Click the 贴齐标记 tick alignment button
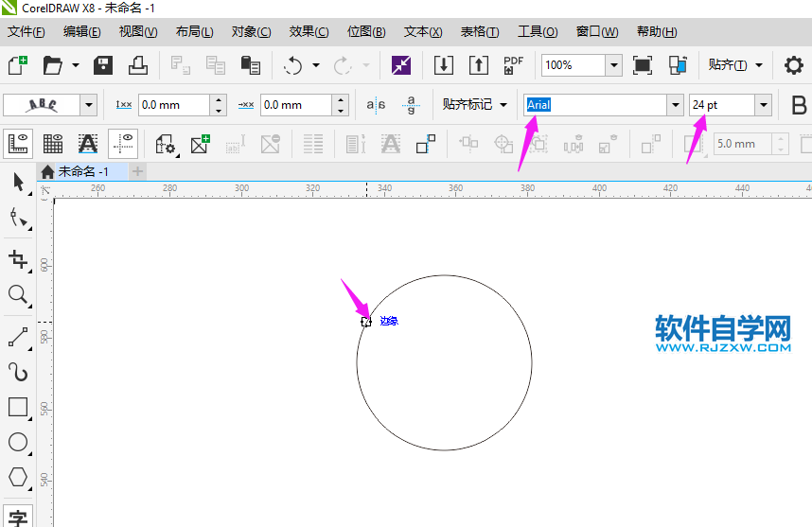 coord(474,105)
